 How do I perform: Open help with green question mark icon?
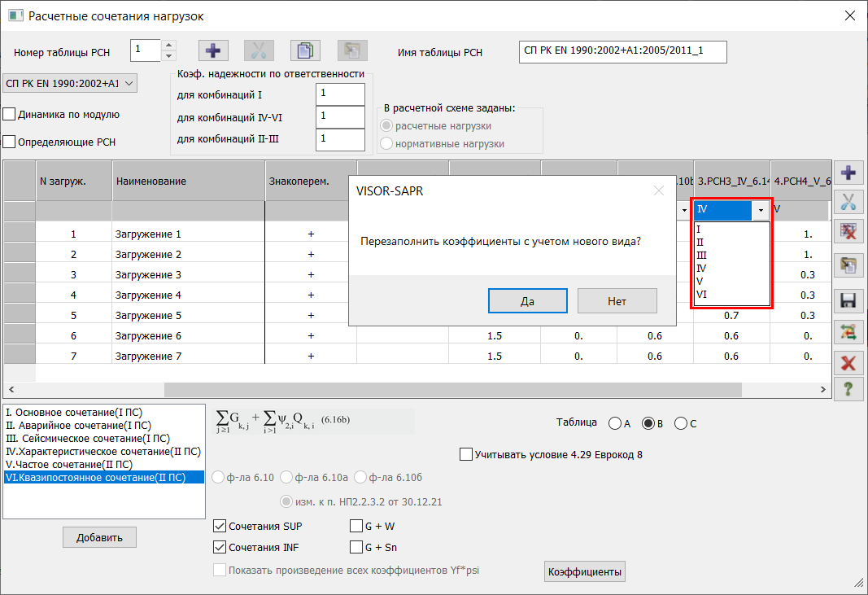click(848, 389)
